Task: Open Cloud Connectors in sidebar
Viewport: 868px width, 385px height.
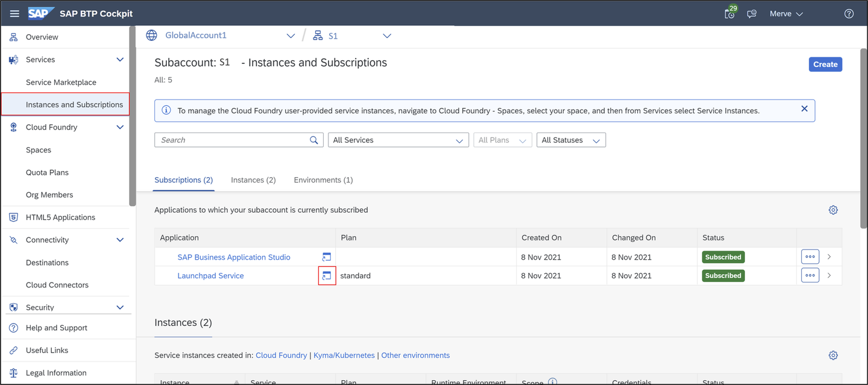Action: 57,285
